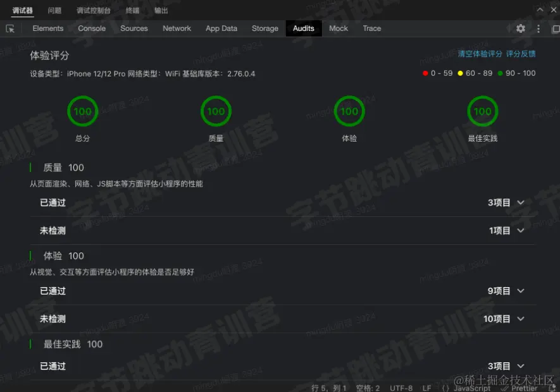
Task: Select the element inspection tool
Action: click(10, 28)
